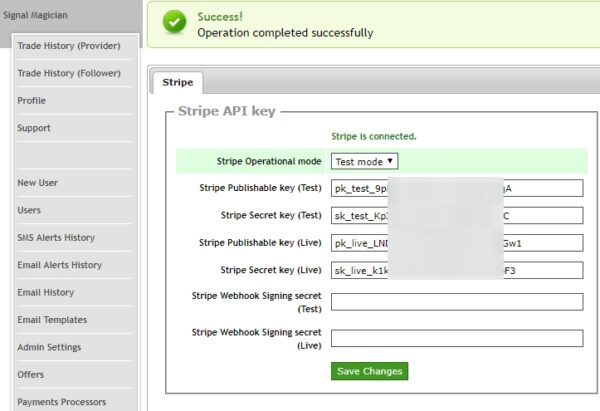600x411 pixels.
Task: Open Trade History (Follower) in sidebar
Action: coord(69,73)
